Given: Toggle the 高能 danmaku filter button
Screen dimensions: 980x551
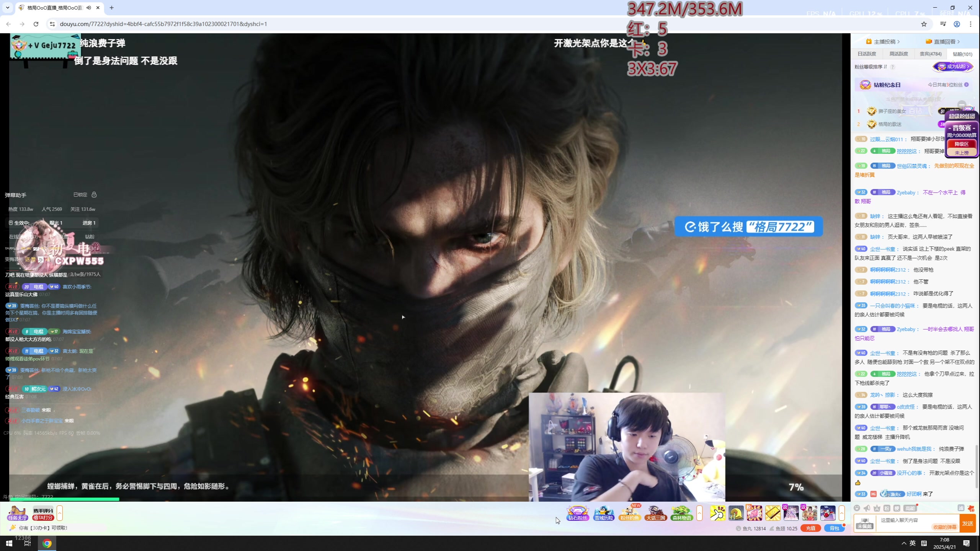Looking at the screenshot, I should pyautogui.click(x=910, y=508).
